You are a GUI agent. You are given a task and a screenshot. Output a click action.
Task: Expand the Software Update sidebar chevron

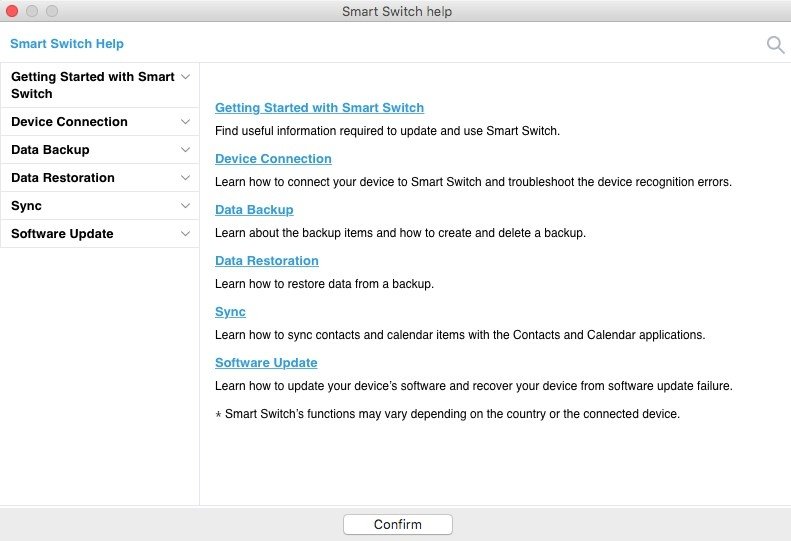tap(185, 234)
